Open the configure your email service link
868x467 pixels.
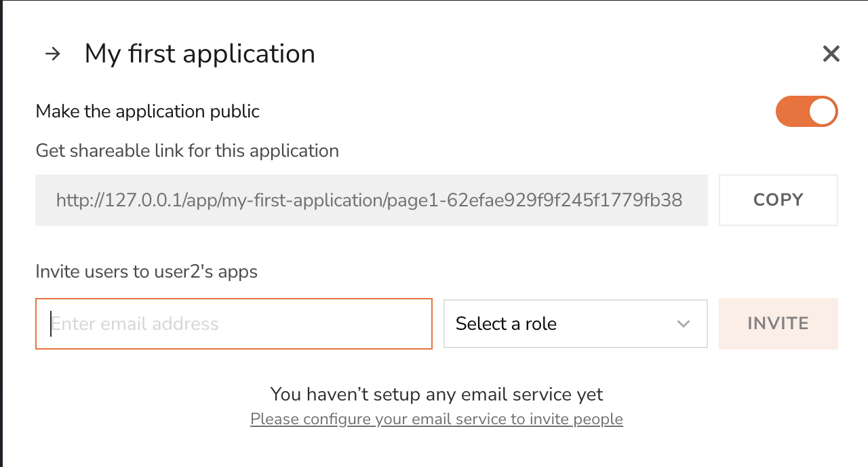point(436,419)
